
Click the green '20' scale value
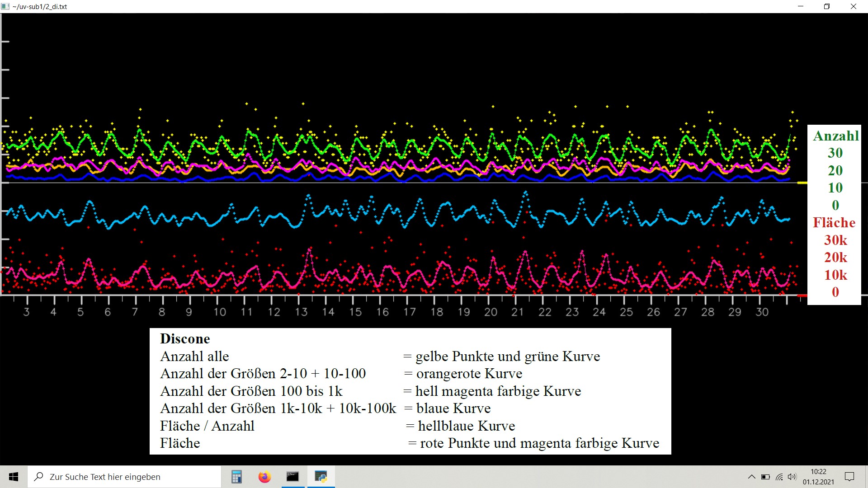pos(835,171)
